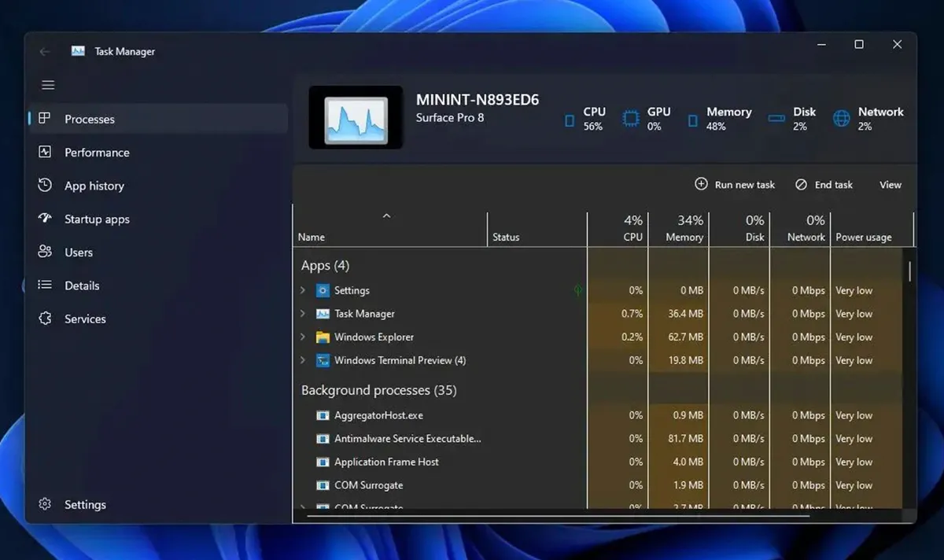Click the Network globe icon
The image size is (944, 560).
coord(842,119)
